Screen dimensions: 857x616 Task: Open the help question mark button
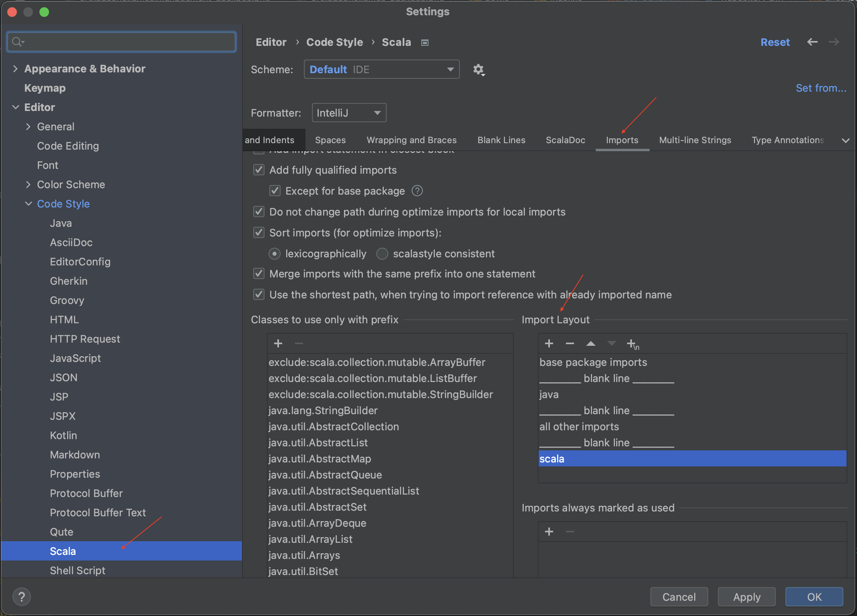(x=22, y=597)
